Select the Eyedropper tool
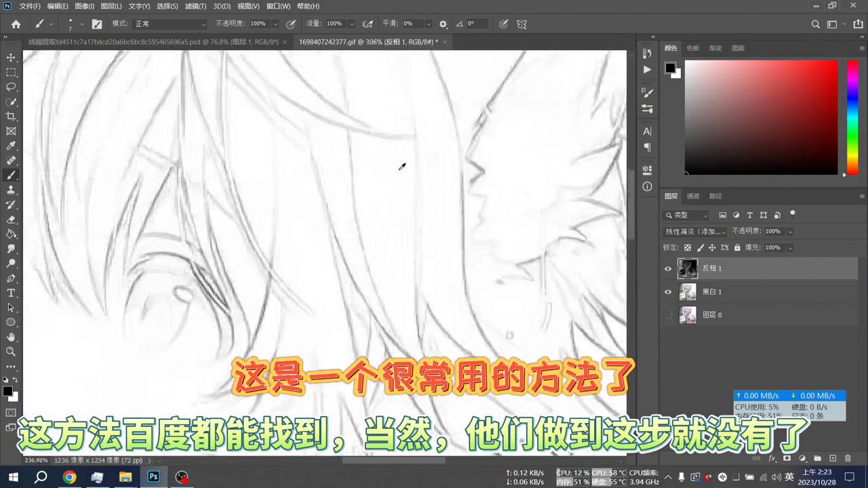The height and width of the screenshot is (488, 868). [11, 146]
